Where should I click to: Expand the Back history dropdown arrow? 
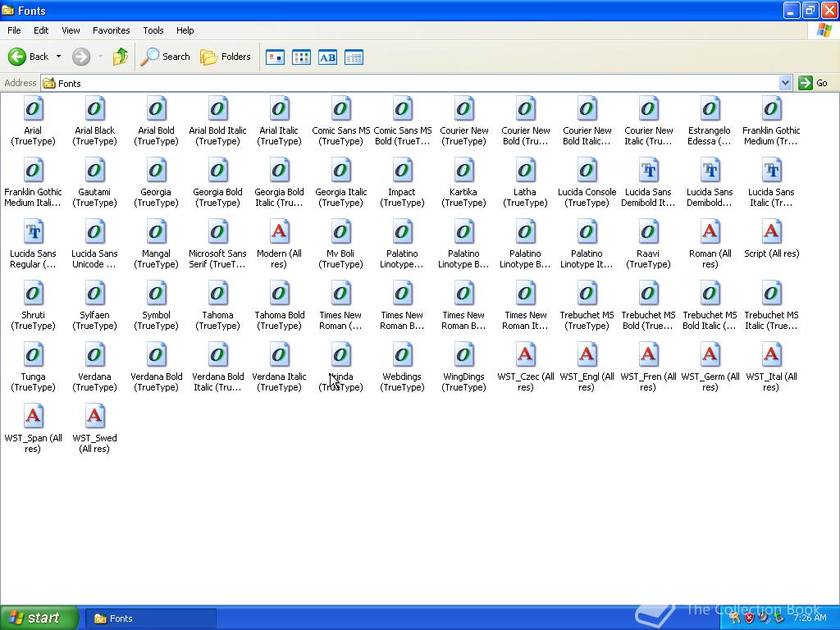pos(58,57)
